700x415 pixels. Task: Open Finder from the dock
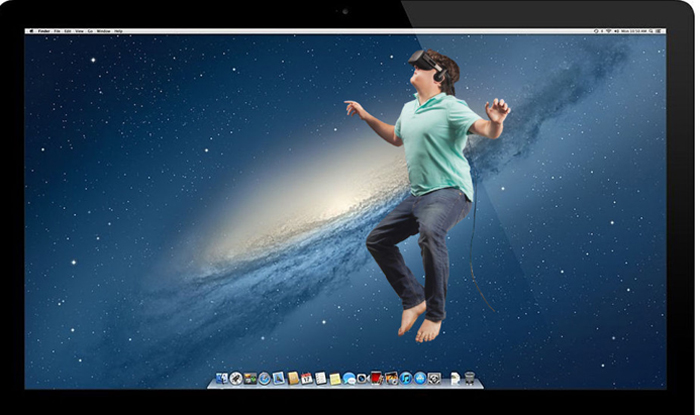(x=221, y=378)
